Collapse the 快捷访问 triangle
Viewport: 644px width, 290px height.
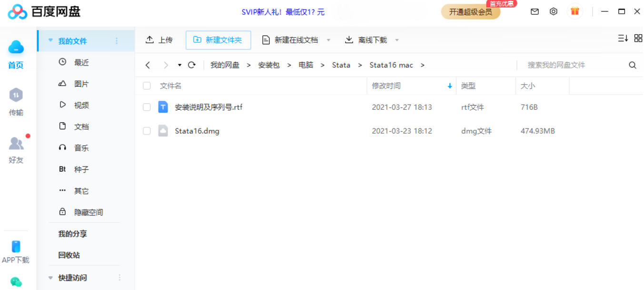50,278
